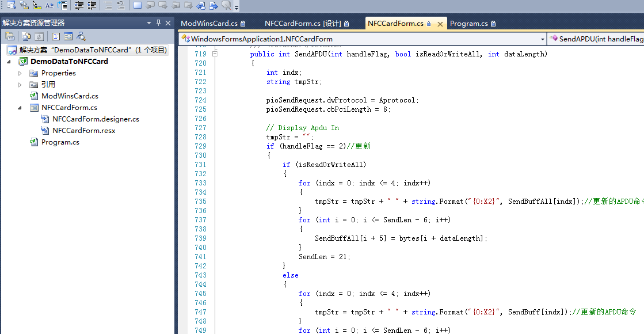Click the 'Display Apdu In' comment
The width and height of the screenshot is (644, 334).
[303, 128]
